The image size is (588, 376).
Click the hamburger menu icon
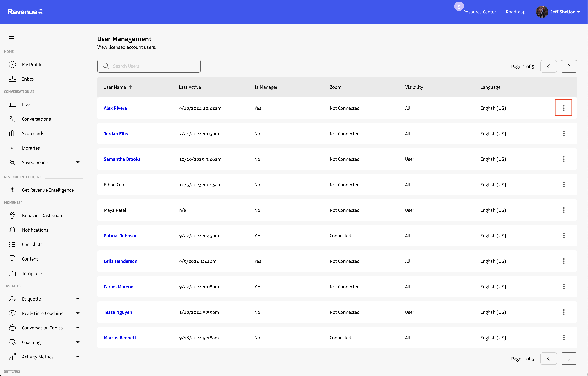(12, 36)
